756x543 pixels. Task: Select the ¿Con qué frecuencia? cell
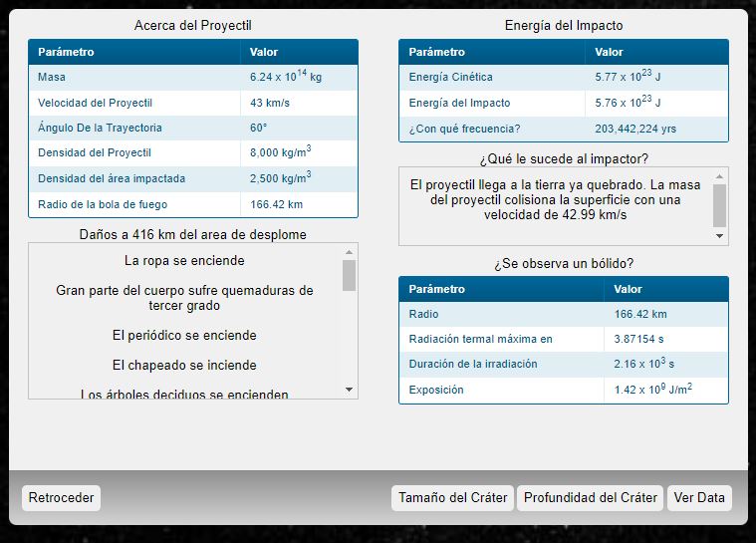pyautogui.click(x=492, y=129)
